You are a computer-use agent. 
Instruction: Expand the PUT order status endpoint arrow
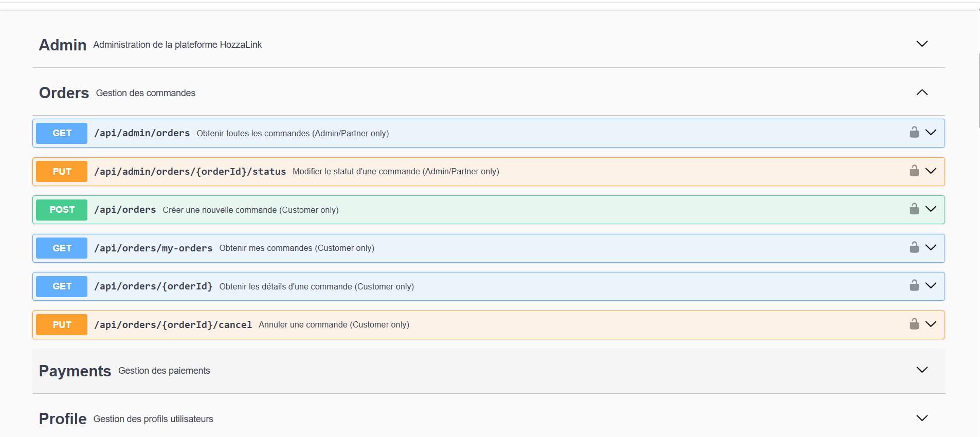(931, 171)
